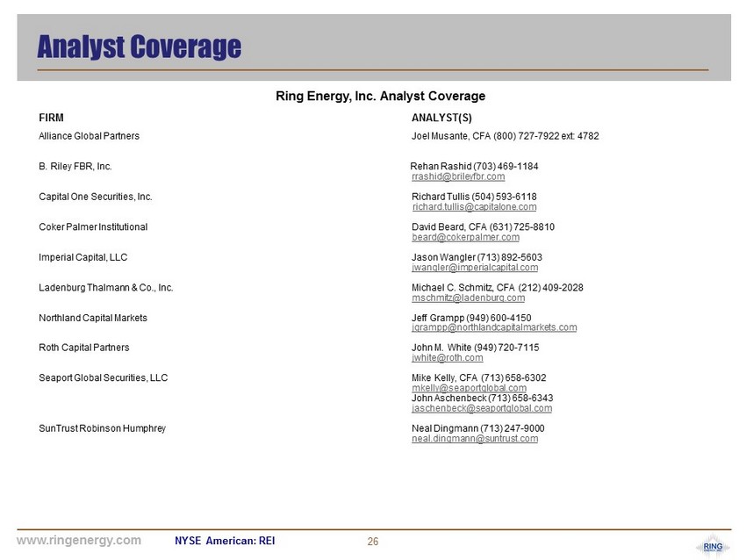
Task: Click Neal Dingmann (713) 247-9000
Action: pos(478,428)
